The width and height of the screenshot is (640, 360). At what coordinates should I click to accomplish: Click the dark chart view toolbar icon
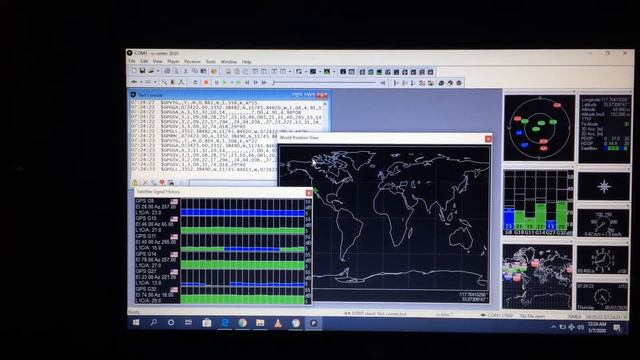[313, 71]
